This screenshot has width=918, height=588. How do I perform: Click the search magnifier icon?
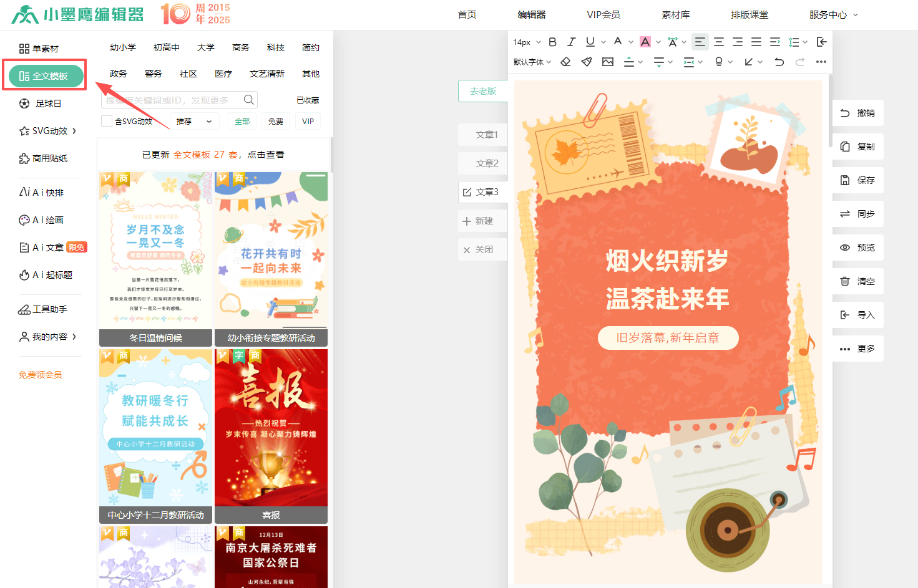[248, 100]
